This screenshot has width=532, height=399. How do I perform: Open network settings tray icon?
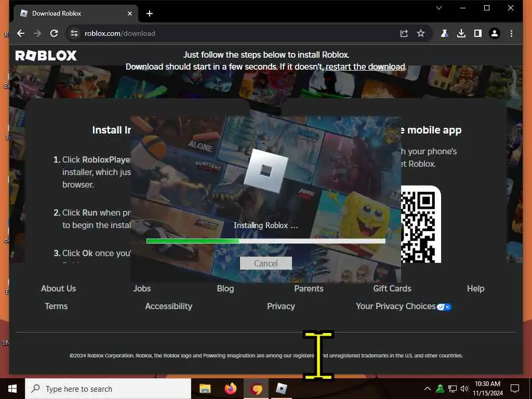pyautogui.click(x=453, y=389)
